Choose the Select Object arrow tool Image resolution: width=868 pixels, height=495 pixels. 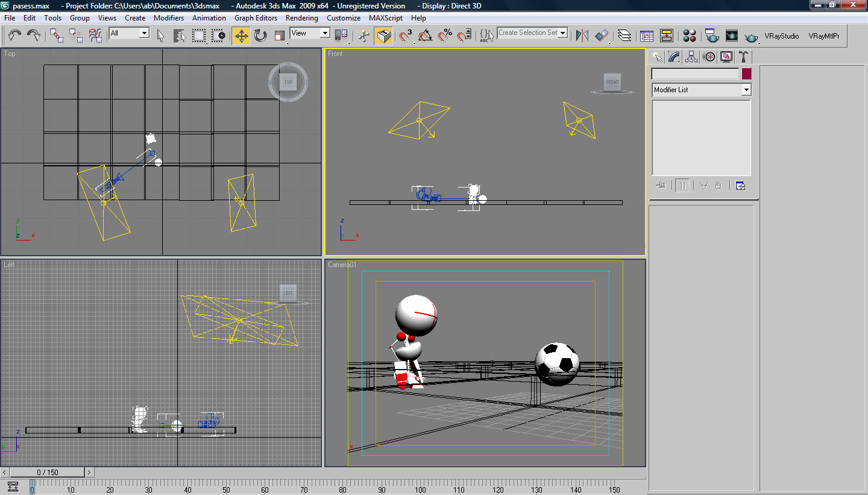point(160,36)
